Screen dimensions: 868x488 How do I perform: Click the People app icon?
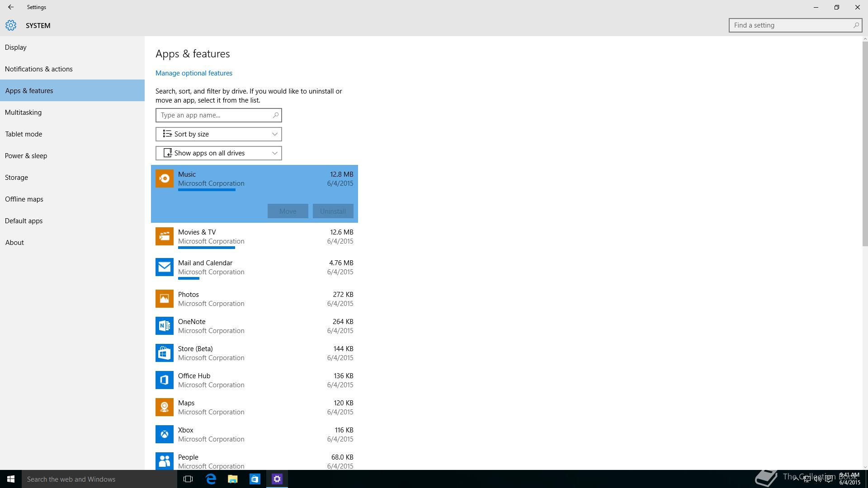(165, 461)
